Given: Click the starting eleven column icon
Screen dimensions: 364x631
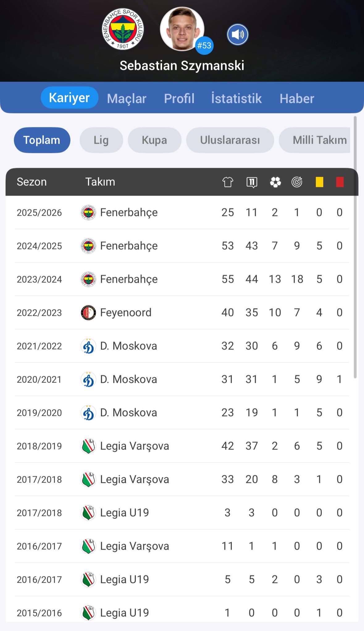Looking at the screenshot, I should tap(252, 182).
